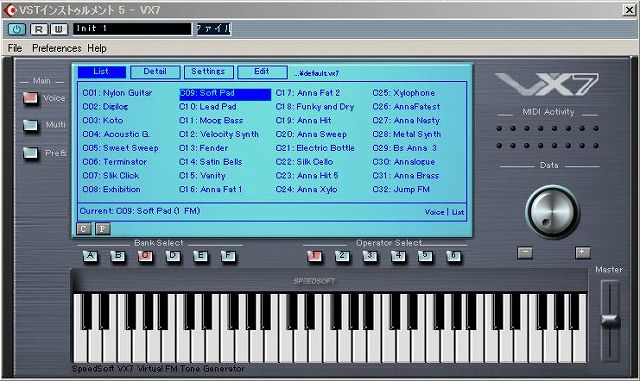The width and height of the screenshot is (640, 381).
Task: Select patch C28: Metal Synth
Action: tap(407, 134)
